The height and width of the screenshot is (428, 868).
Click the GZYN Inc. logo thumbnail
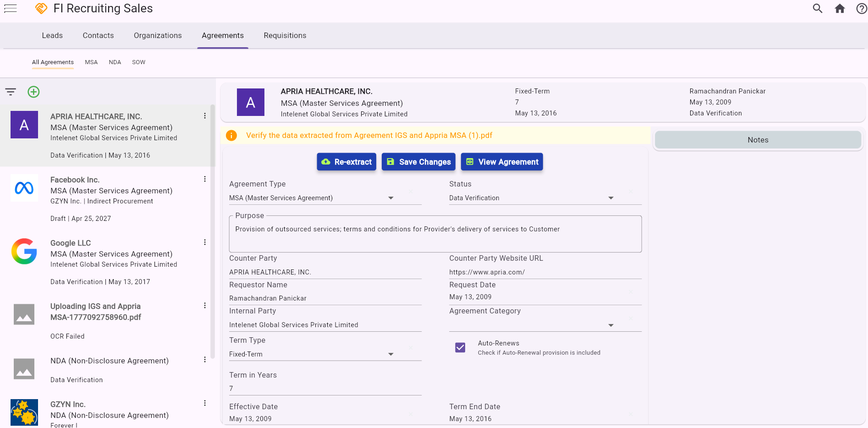coord(24,412)
